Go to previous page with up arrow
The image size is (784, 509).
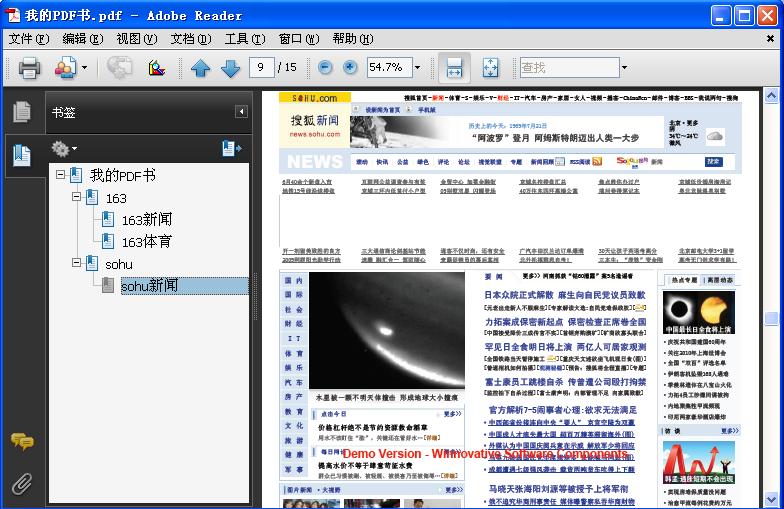[200, 68]
